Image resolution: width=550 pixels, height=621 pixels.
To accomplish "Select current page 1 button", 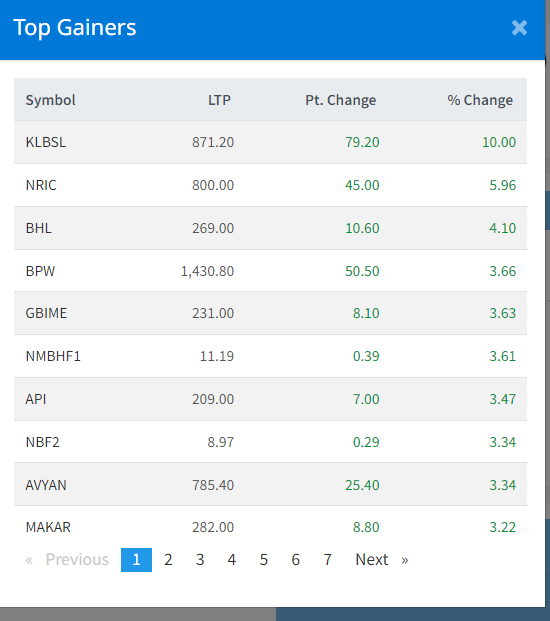I will click(x=136, y=560).
